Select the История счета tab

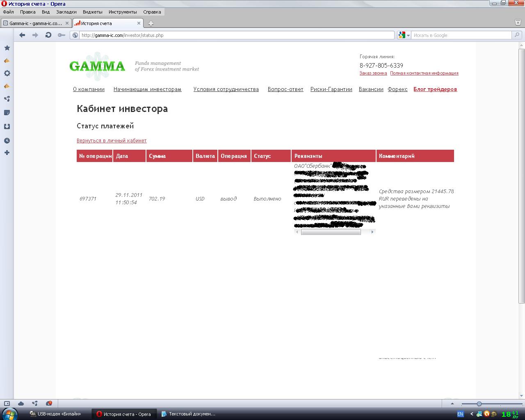(x=107, y=23)
